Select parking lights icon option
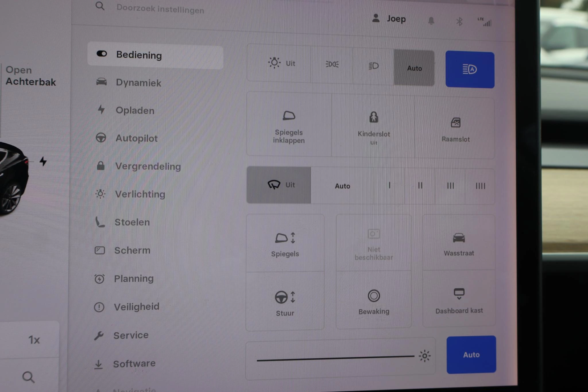The image size is (588, 392). pyautogui.click(x=332, y=64)
